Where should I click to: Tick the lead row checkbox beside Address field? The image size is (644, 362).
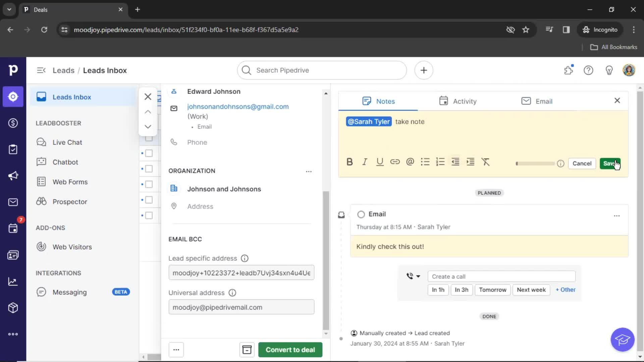[149, 200]
